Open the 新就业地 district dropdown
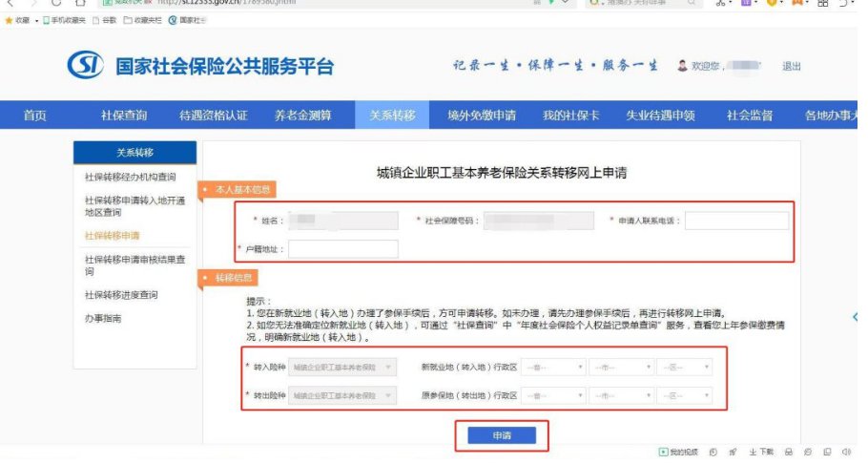The width and height of the screenshot is (868, 464). 684,367
